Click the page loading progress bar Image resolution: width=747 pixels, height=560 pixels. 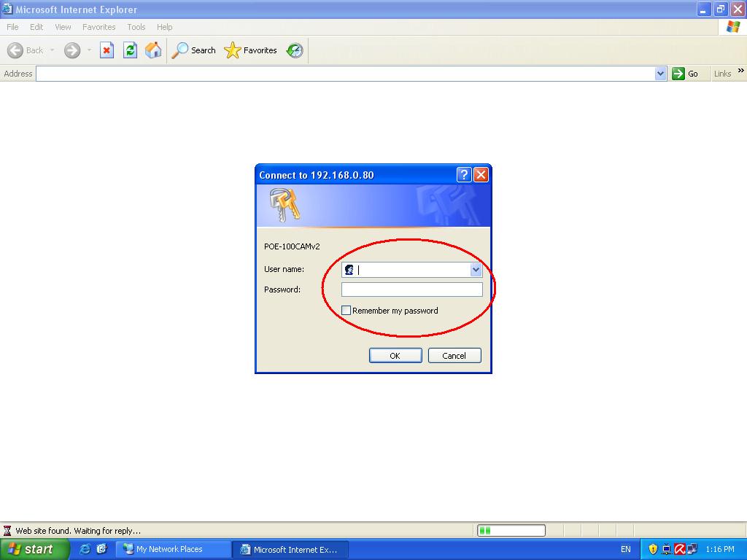pos(511,531)
